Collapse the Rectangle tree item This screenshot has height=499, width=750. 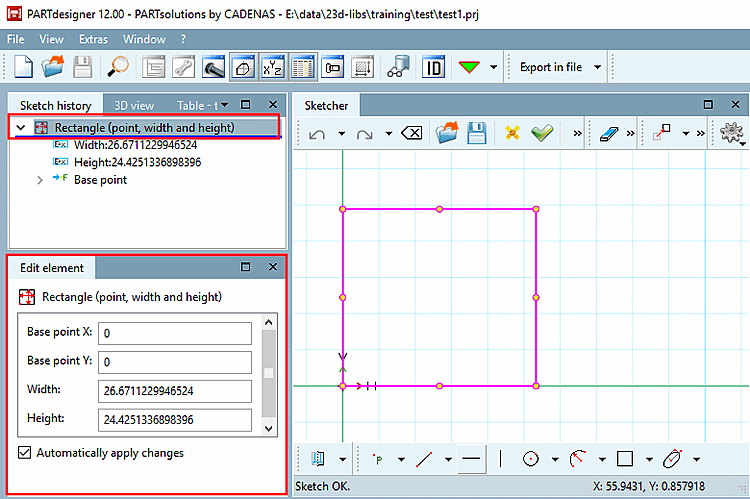(20, 127)
